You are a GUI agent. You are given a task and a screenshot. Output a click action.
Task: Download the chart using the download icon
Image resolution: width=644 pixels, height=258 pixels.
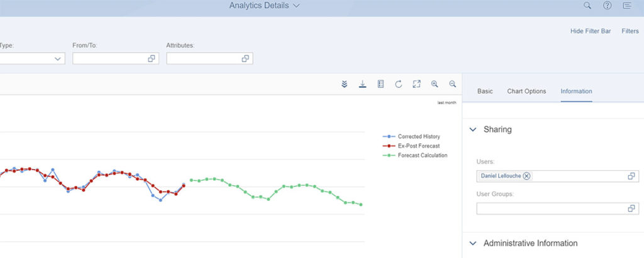pyautogui.click(x=362, y=84)
